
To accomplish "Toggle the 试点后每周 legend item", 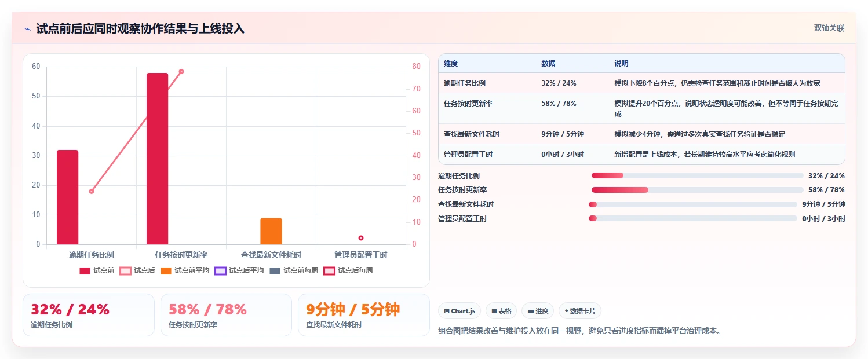I will click(348, 270).
